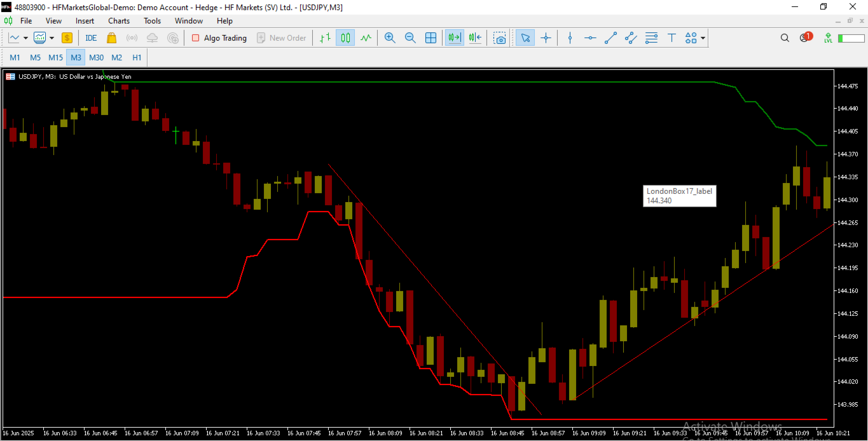
Task: Switch to H1 timeframe
Action: click(137, 58)
